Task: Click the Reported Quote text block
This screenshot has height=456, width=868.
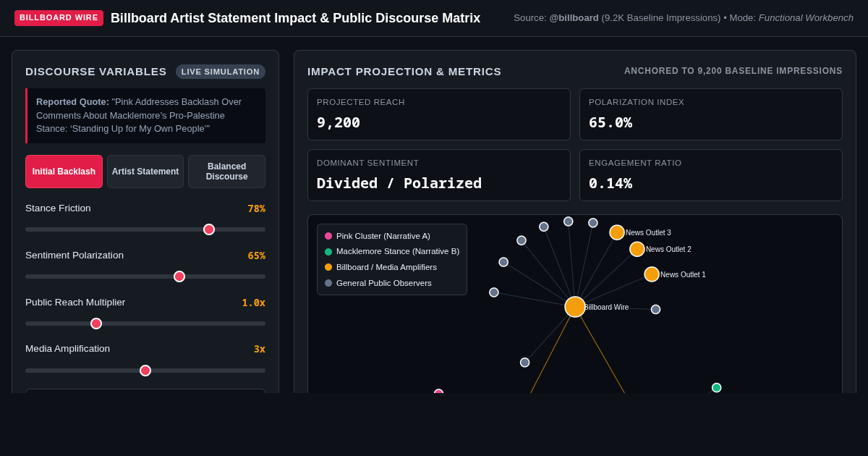Action: [145, 116]
